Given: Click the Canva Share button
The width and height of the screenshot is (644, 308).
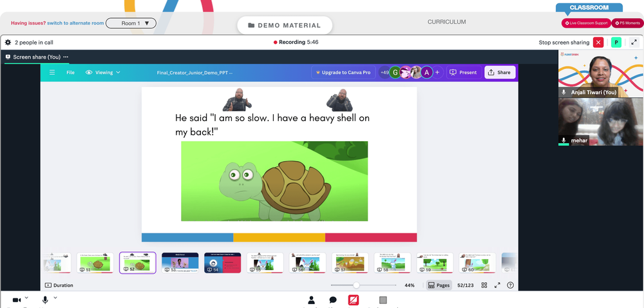Looking at the screenshot, I should (500, 72).
